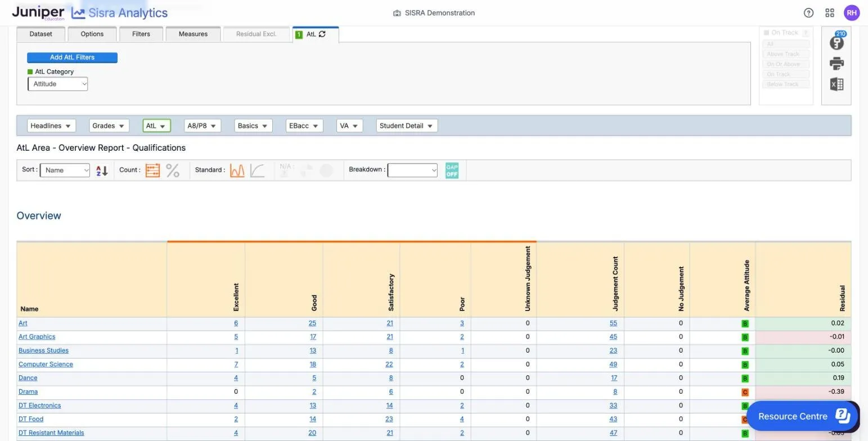Export report to Excel icon
This screenshot has width=868, height=441.
click(836, 84)
